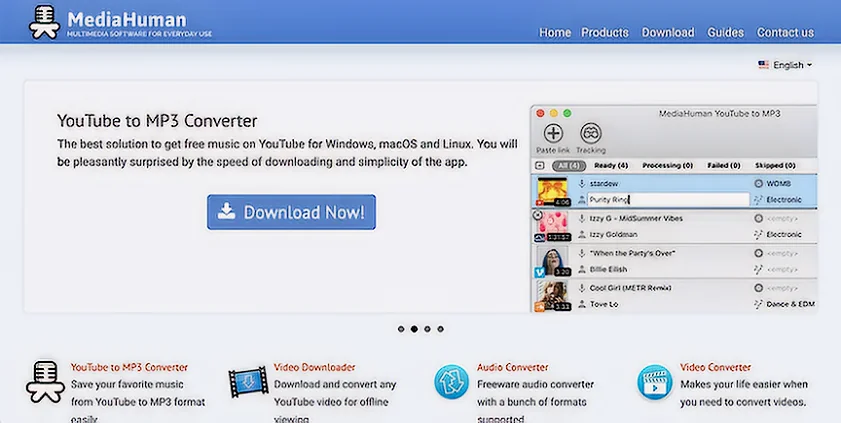Screen dimensions: 841x423
Task: Go to the Download page
Action: 668,33
